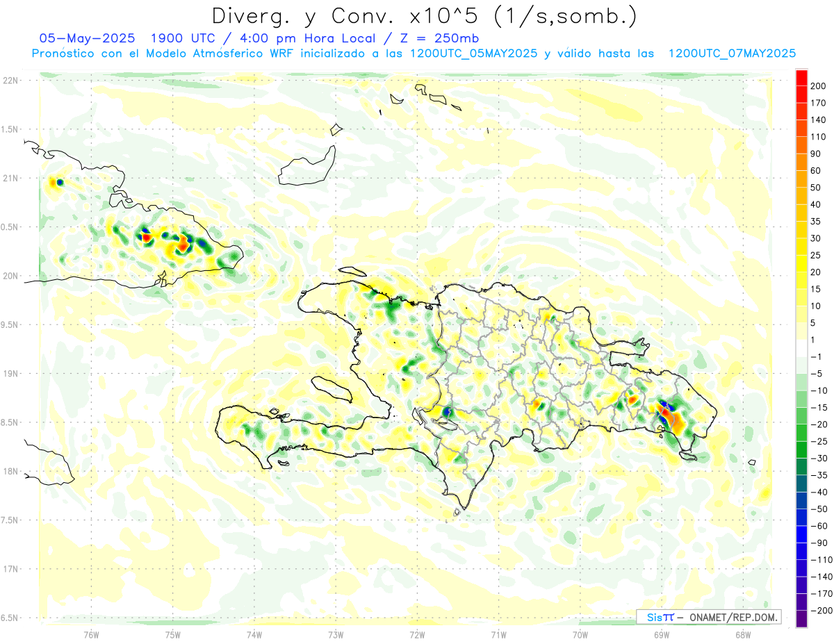The height and width of the screenshot is (644, 834).
Task: Select the '75W' longitude label
Action: (173, 634)
